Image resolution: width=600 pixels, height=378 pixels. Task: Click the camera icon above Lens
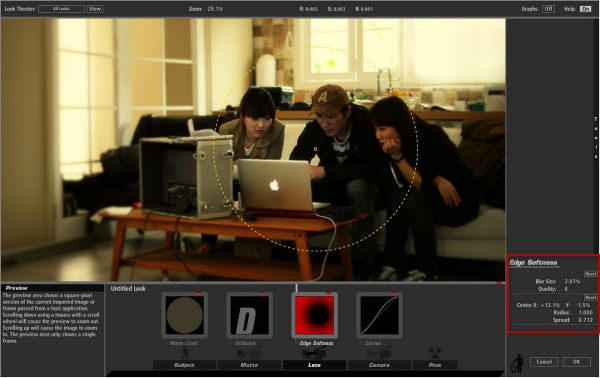(315, 354)
